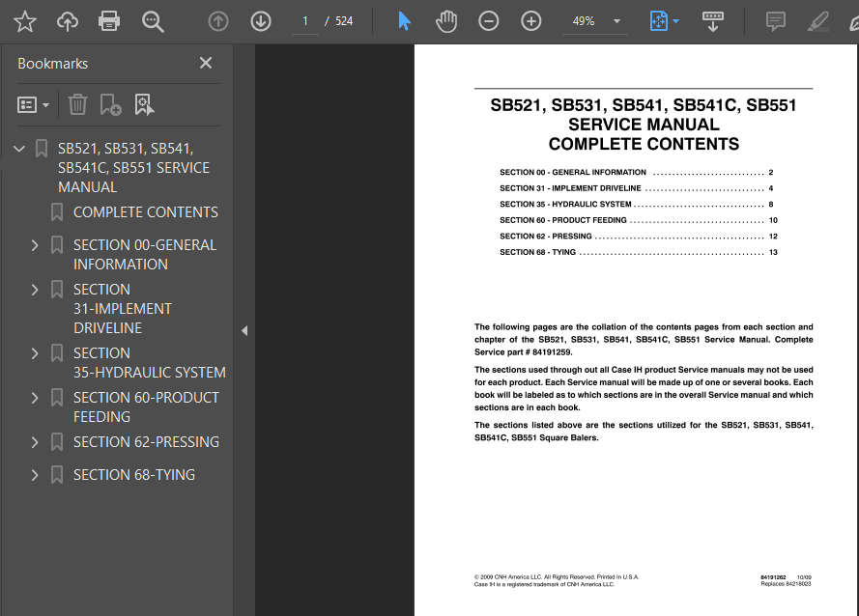
Task: Click the SECTION 68 - TYING contents line
Action: [x=639, y=252]
